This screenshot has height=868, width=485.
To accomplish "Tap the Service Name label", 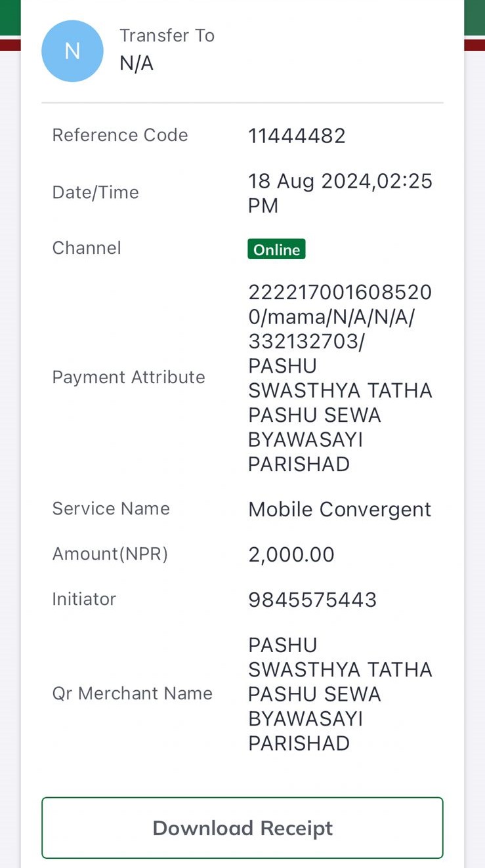I will click(x=111, y=508).
